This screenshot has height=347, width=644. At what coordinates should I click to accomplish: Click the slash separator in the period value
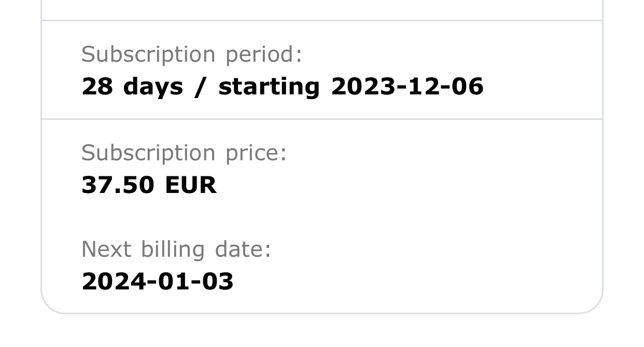[x=200, y=86]
